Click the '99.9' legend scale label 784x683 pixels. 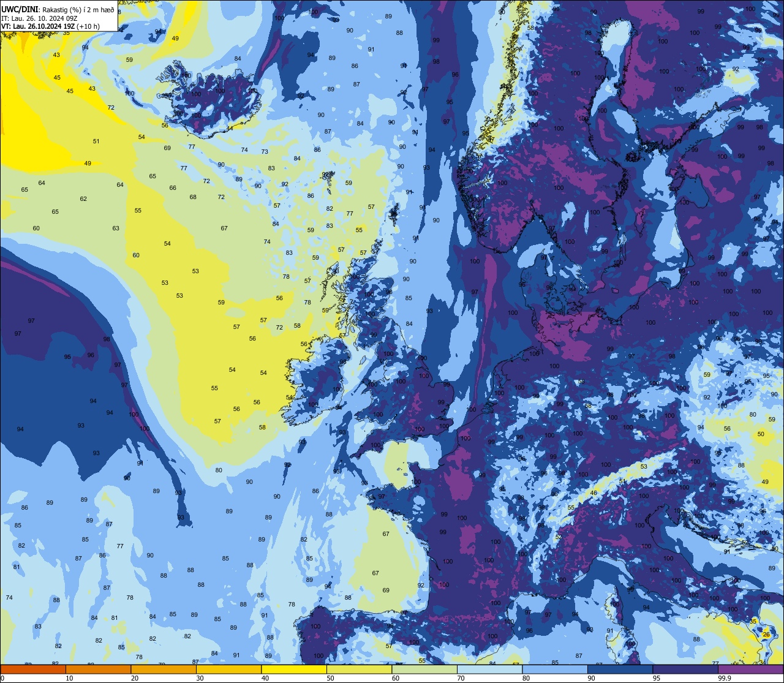(725, 678)
